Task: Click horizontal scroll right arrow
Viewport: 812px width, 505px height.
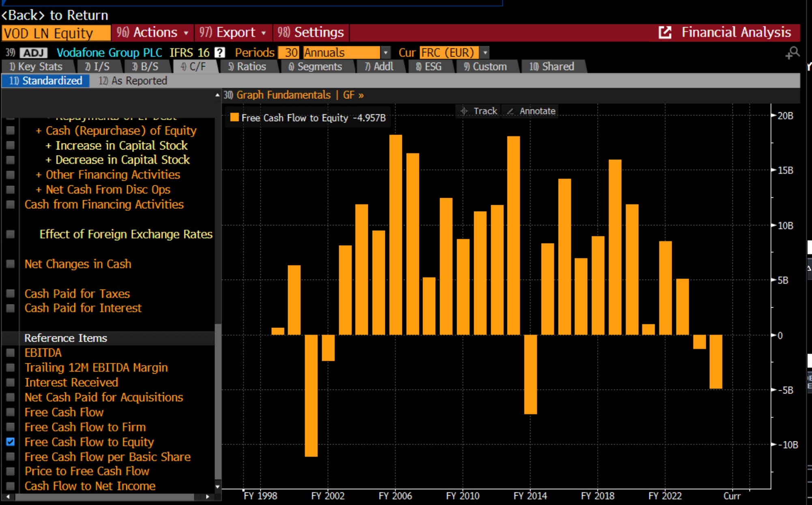Action: (x=208, y=496)
